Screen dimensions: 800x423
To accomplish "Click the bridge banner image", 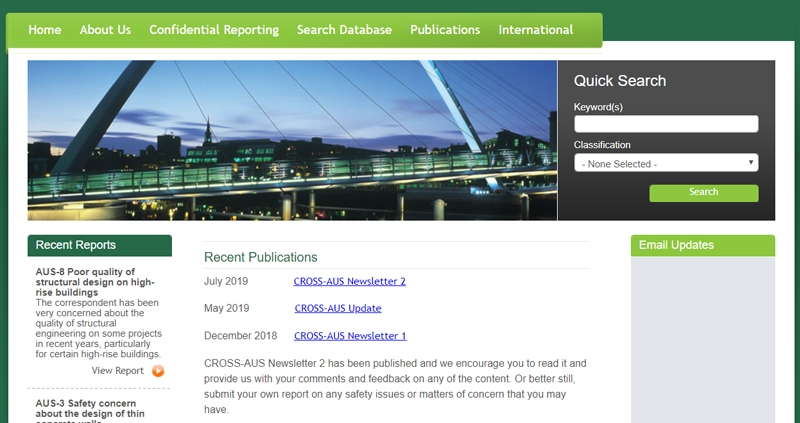I will pyautogui.click(x=292, y=140).
